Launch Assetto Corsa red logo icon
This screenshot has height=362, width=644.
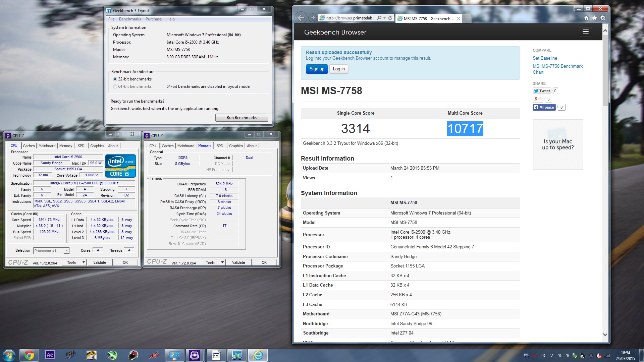[x=154, y=355]
